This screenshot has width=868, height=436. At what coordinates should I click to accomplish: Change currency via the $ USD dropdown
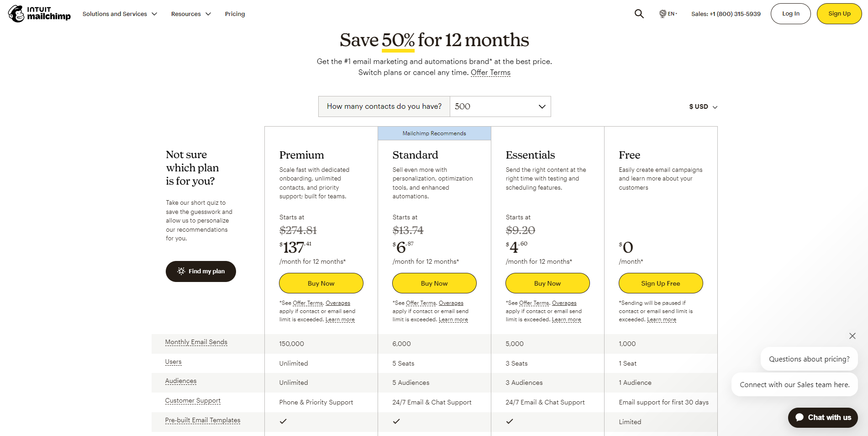coord(703,106)
